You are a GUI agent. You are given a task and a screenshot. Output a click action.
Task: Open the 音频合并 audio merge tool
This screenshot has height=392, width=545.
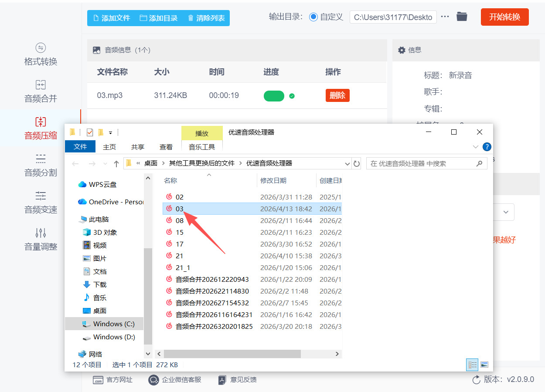[41, 91]
